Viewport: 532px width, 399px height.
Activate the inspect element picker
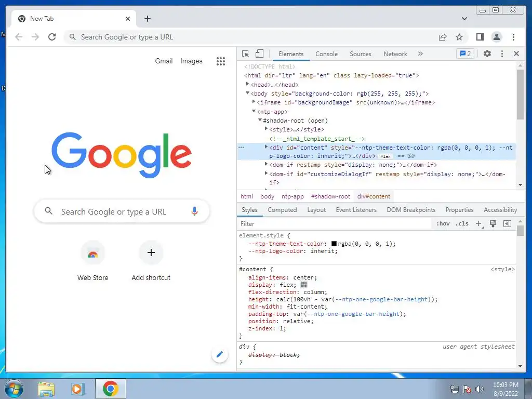(245, 54)
